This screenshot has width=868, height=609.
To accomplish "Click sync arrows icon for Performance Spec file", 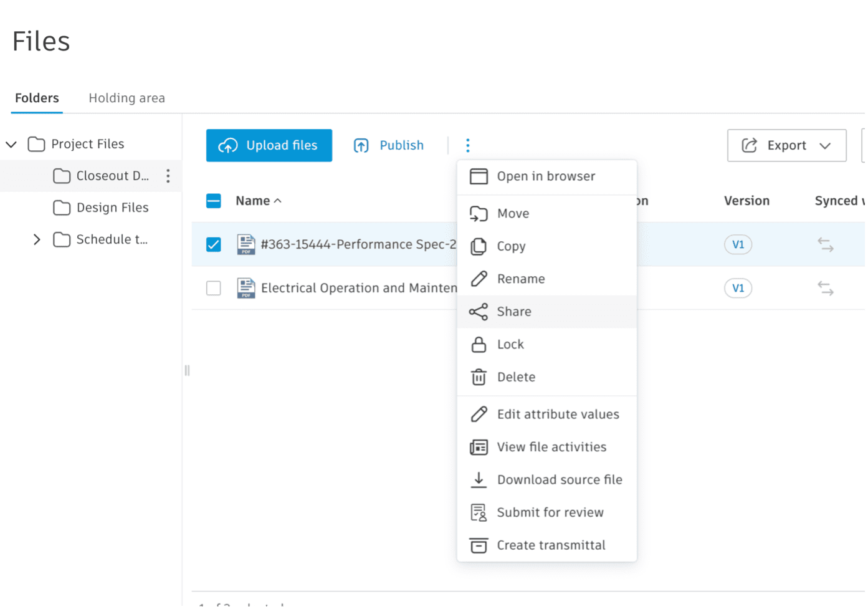I will coord(825,244).
